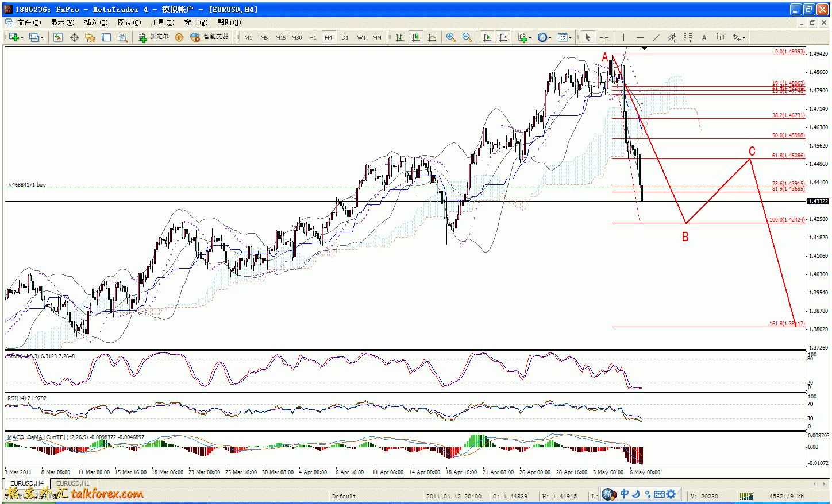
Task: Open the 工具(T) menu
Action: [x=163, y=22]
